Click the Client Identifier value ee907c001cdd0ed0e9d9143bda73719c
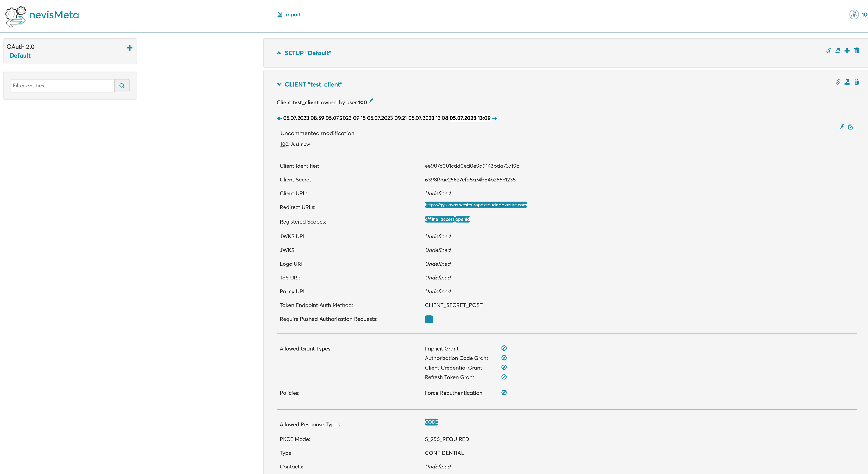 coord(472,166)
